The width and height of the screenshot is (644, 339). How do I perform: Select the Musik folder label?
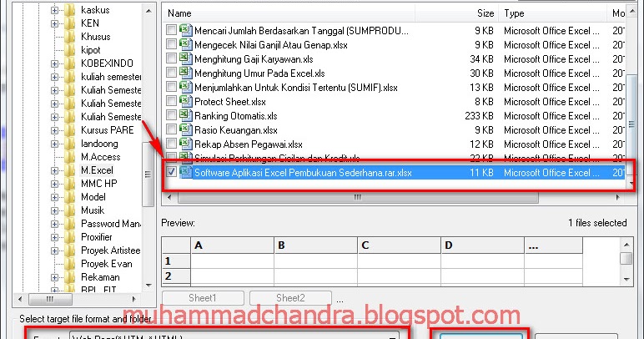(93, 210)
